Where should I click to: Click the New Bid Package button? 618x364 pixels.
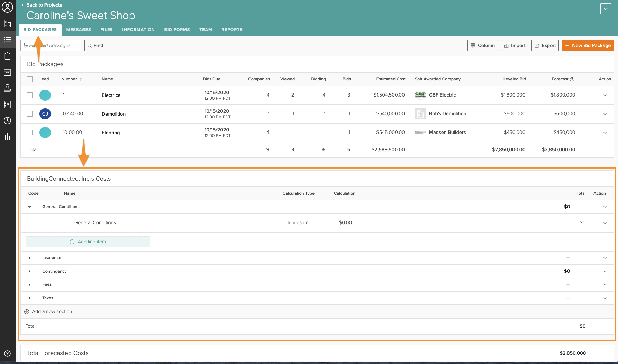588,45
